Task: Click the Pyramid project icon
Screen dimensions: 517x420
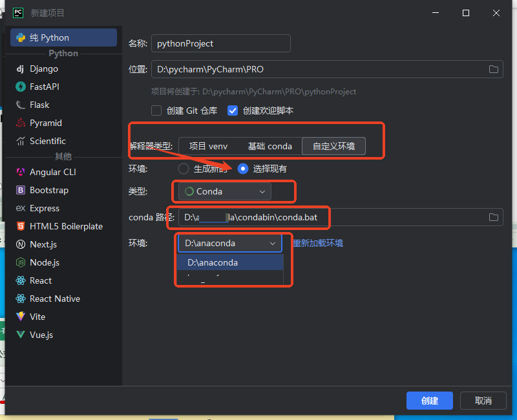Action: pos(21,123)
